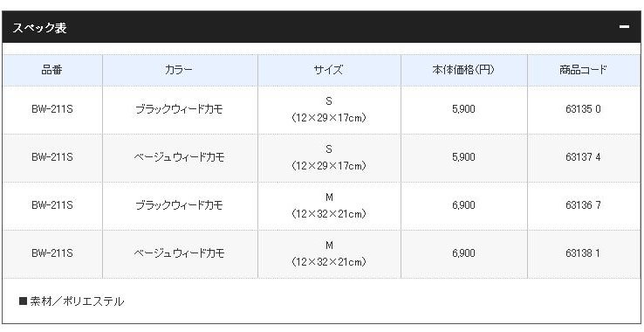Click ブラックウィードカモ in the first row
The height and width of the screenshot is (332, 644).
click(179, 109)
